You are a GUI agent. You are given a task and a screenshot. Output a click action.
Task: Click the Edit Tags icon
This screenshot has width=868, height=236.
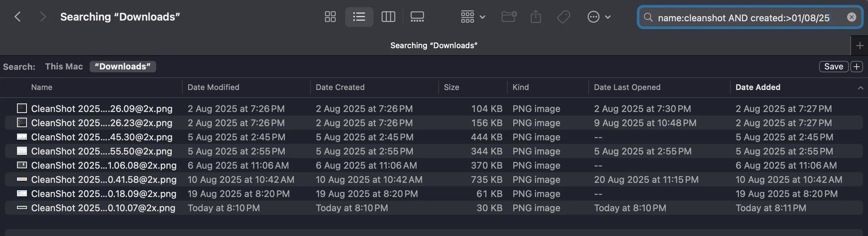tap(563, 17)
